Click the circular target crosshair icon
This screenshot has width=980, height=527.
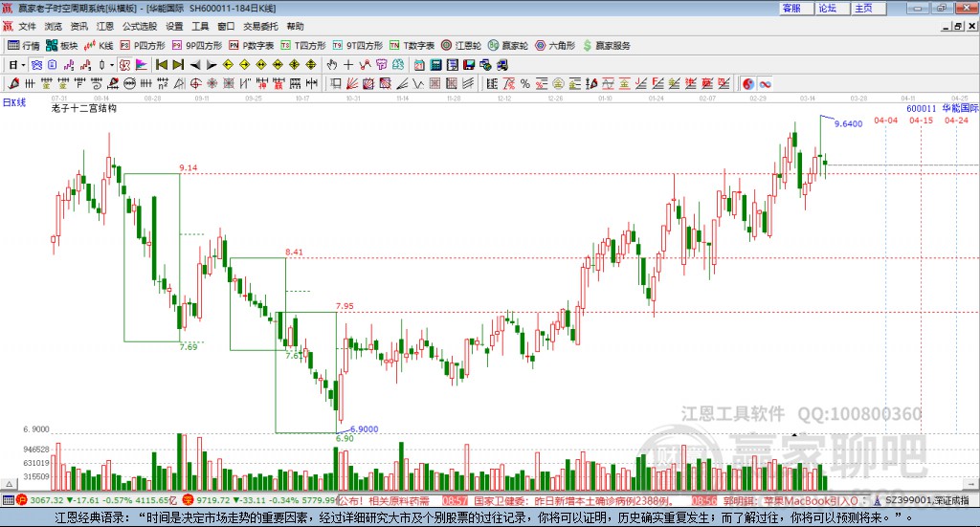click(x=195, y=83)
